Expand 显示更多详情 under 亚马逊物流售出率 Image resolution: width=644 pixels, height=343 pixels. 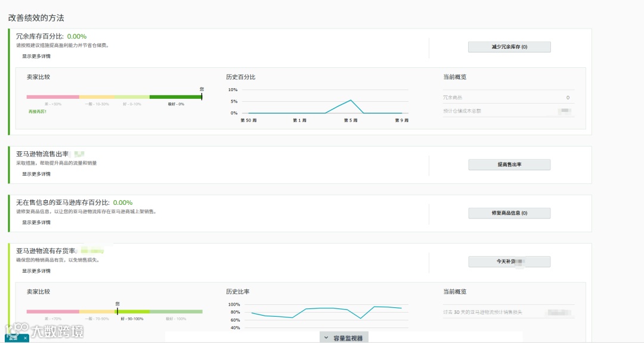pos(36,174)
